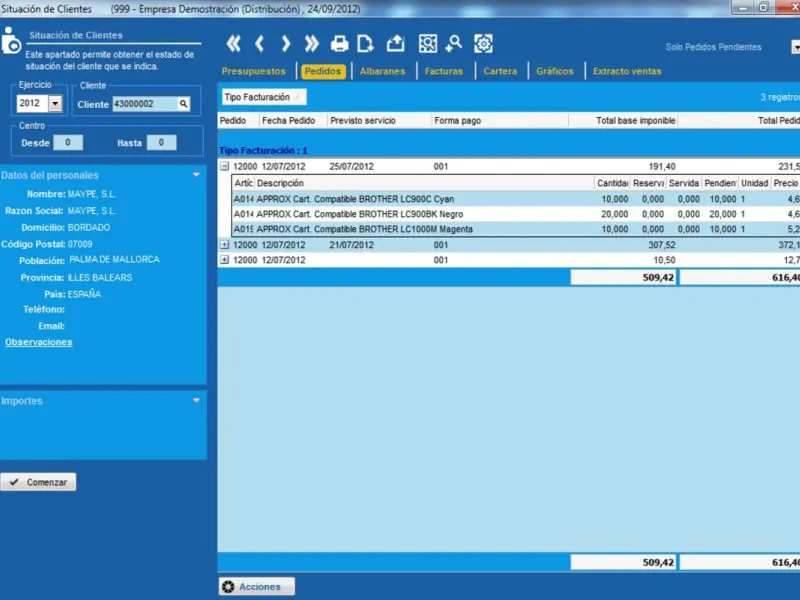Image resolution: width=800 pixels, height=600 pixels.
Task: Click the 20,000 Cantidad cell
Action: (x=614, y=214)
